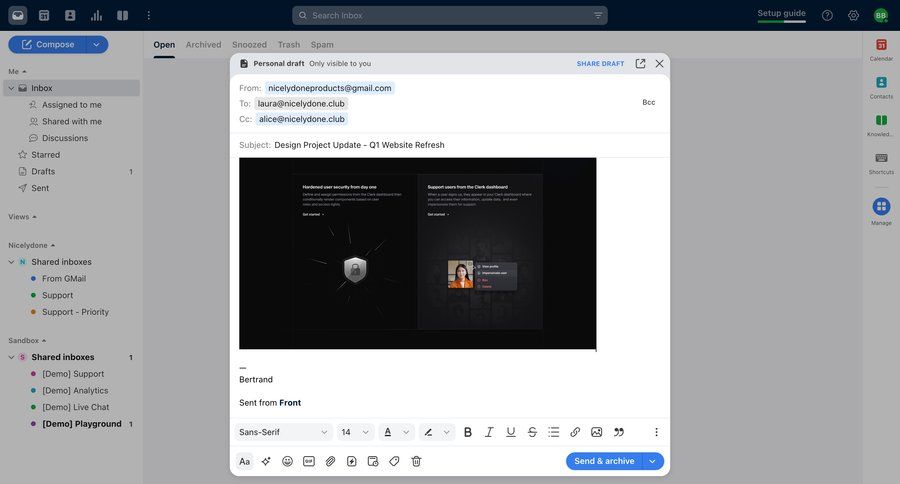Toggle underline formatting
The height and width of the screenshot is (484, 900).
[510, 432]
